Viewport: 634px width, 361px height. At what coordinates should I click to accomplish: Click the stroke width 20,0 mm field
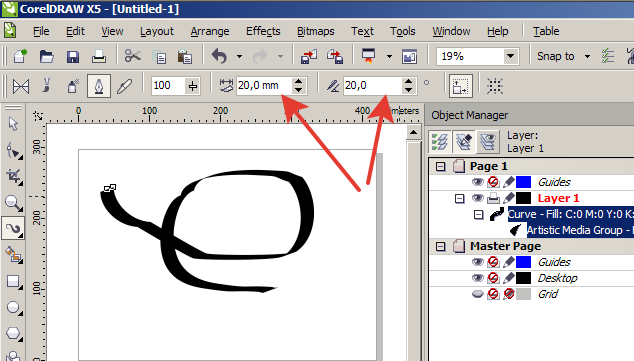263,85
